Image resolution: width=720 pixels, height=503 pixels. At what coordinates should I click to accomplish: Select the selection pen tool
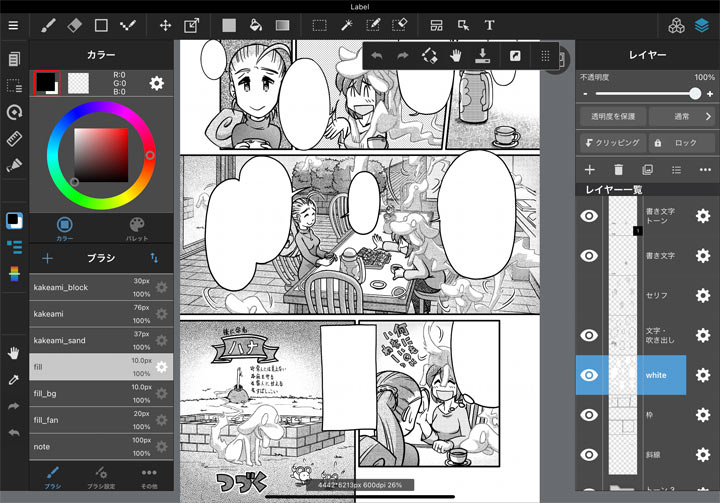coord(373,25)
